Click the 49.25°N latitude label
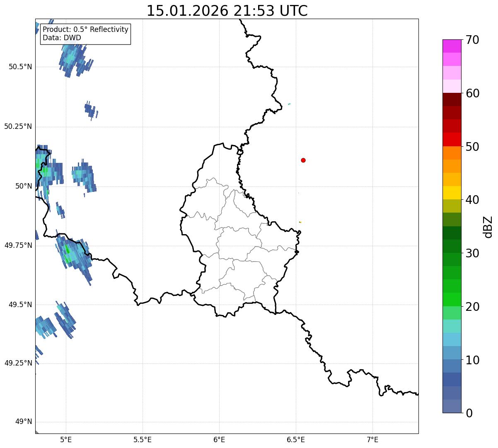Screen dimensions: 498x448 pyautogui.click(x=18, y=363)
